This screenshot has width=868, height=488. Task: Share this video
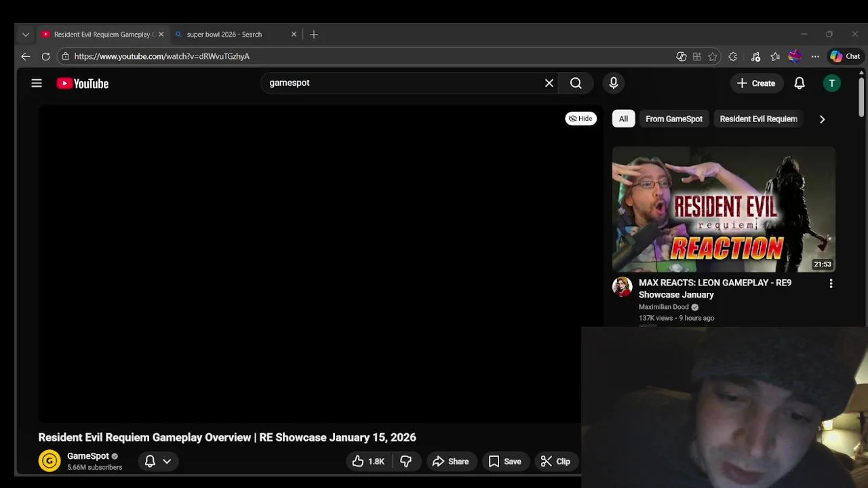click(x=450, y=462)
